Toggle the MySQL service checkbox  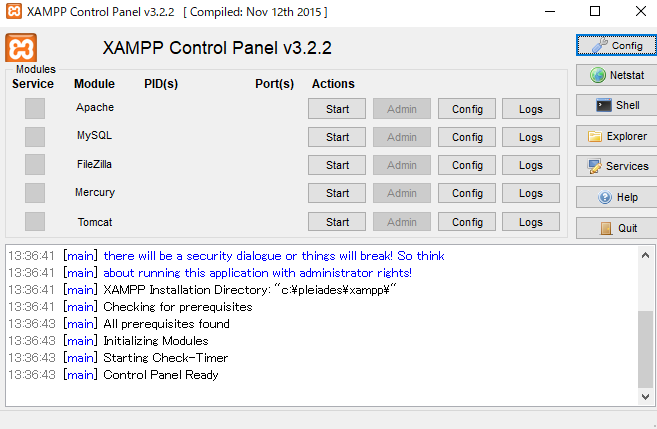35,137
